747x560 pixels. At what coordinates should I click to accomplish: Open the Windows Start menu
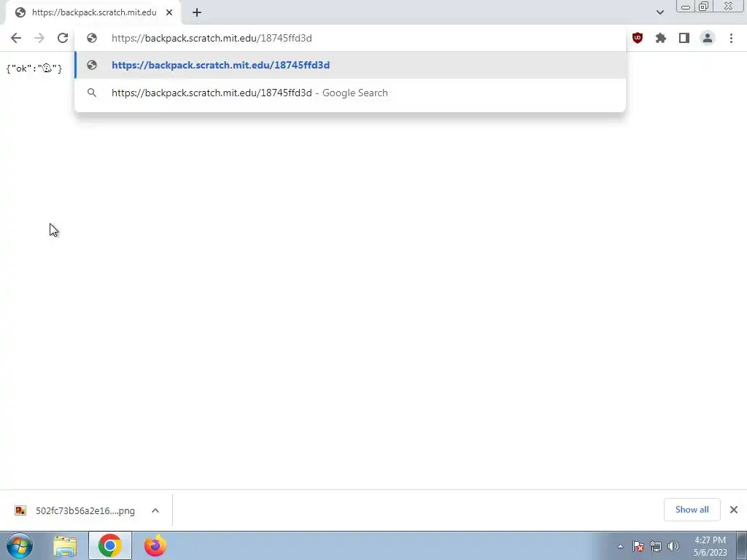tap(20, 545)
